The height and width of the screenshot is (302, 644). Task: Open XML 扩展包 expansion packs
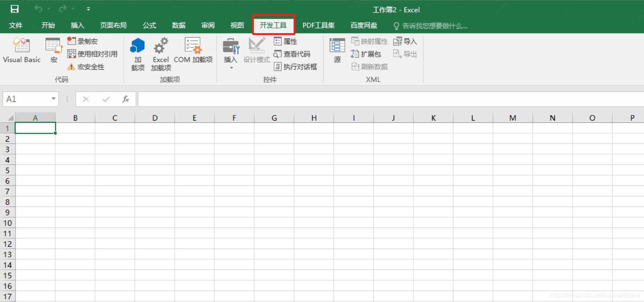coord(366,54)
